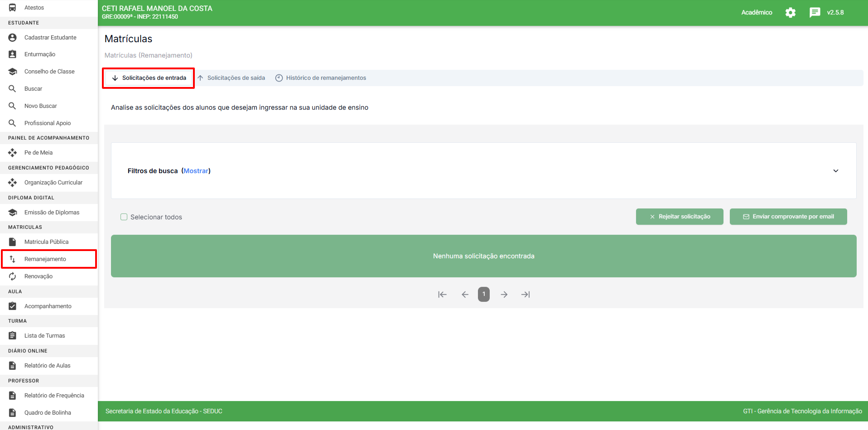Viewport: 868px width, 430px height.
Task: Open settings gear icon in header
Action: coord(790,13)
